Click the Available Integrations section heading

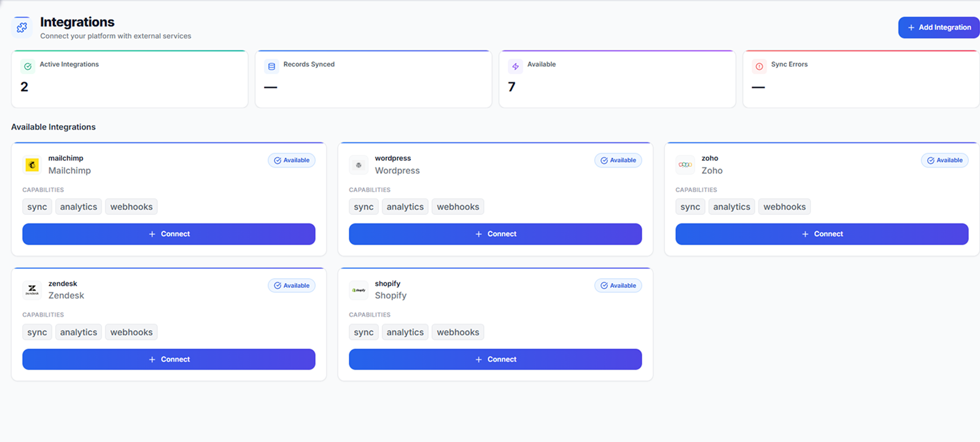coord(53,127)
